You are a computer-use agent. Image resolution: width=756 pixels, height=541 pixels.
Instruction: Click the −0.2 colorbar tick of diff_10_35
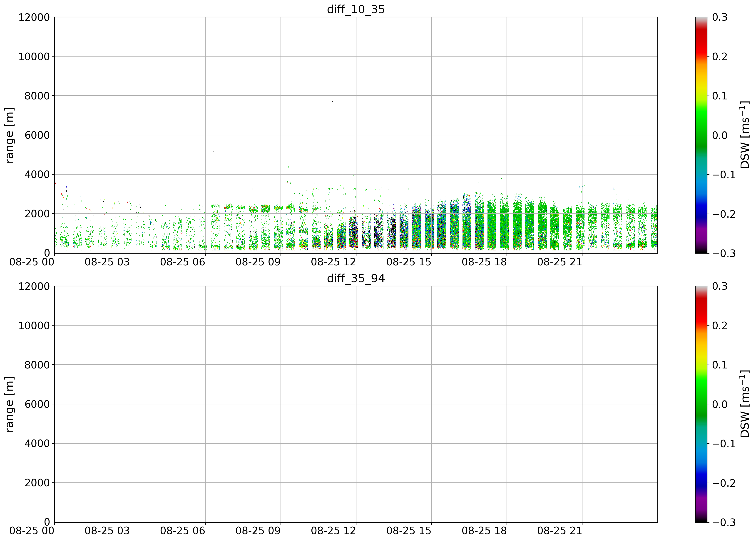tap(724, 214)
